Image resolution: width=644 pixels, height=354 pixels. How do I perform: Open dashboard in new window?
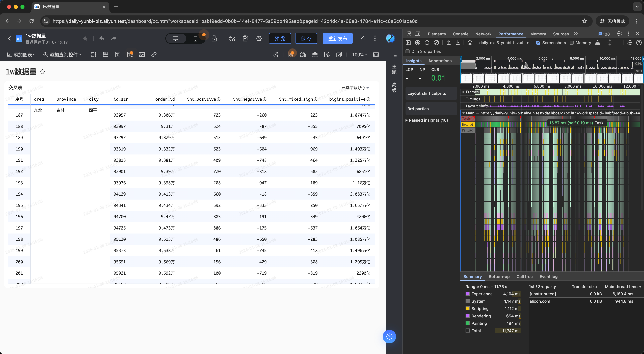362,38
